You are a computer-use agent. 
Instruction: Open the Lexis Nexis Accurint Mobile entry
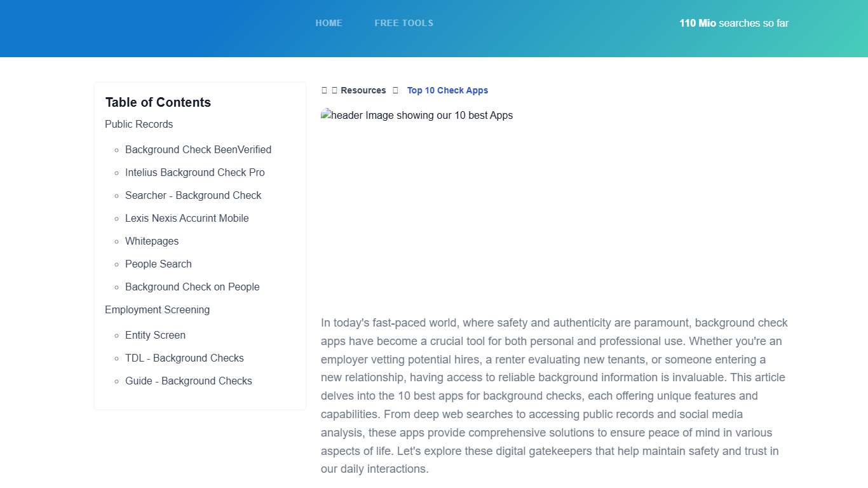tap(187, 218)
